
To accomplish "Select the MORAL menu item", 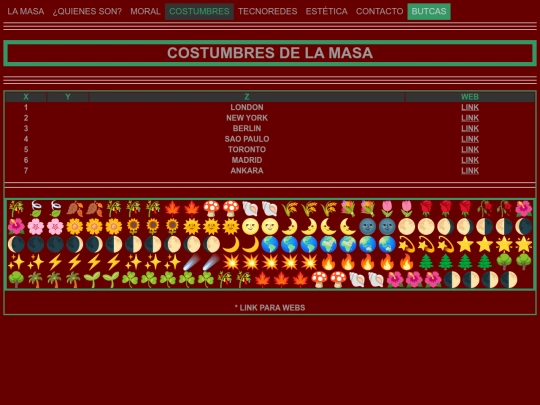I will pyautogui.click(x=145, y=11).
